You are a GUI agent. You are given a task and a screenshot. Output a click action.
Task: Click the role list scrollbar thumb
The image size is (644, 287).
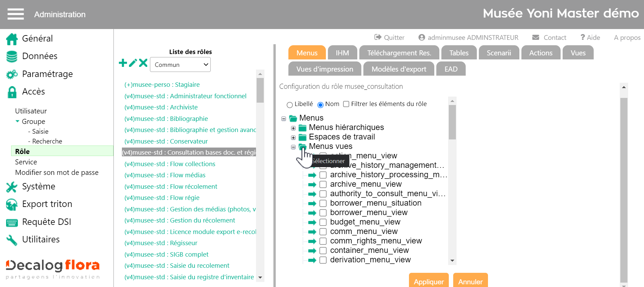pyautogui.click(x=260, y=90)
